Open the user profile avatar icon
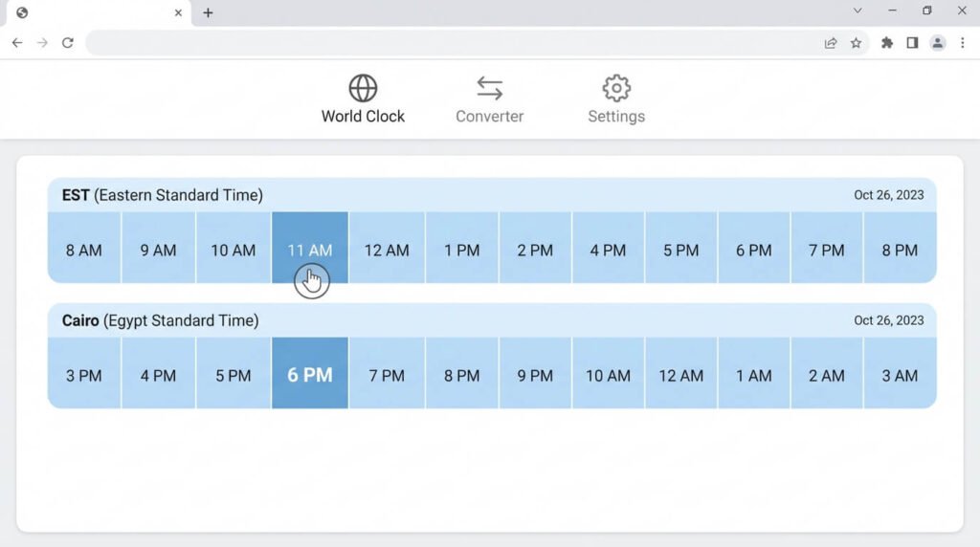980x547 pixels. [x=938, y=43]
